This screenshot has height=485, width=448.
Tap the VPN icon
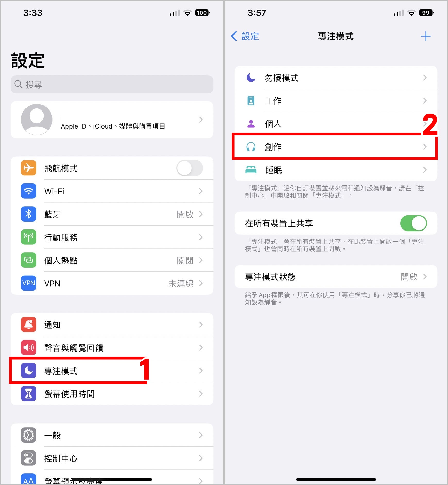pyautogui.click(x=29, y=283)
